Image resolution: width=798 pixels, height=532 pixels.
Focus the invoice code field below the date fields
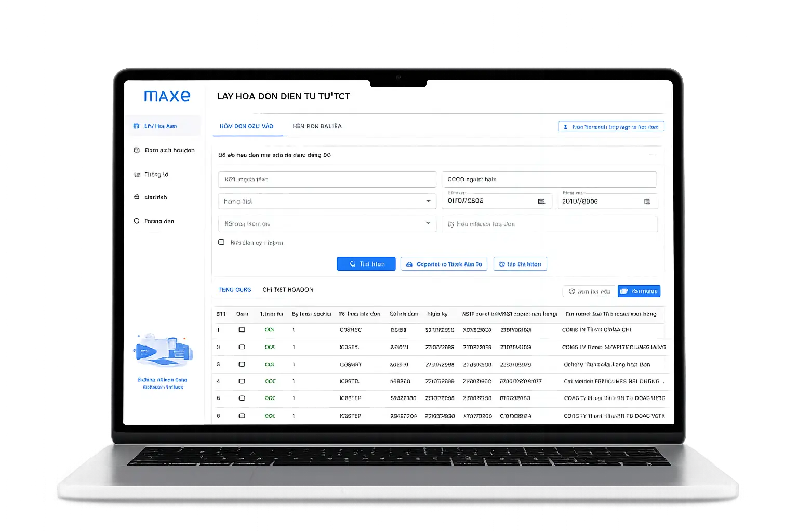point(550,224)
